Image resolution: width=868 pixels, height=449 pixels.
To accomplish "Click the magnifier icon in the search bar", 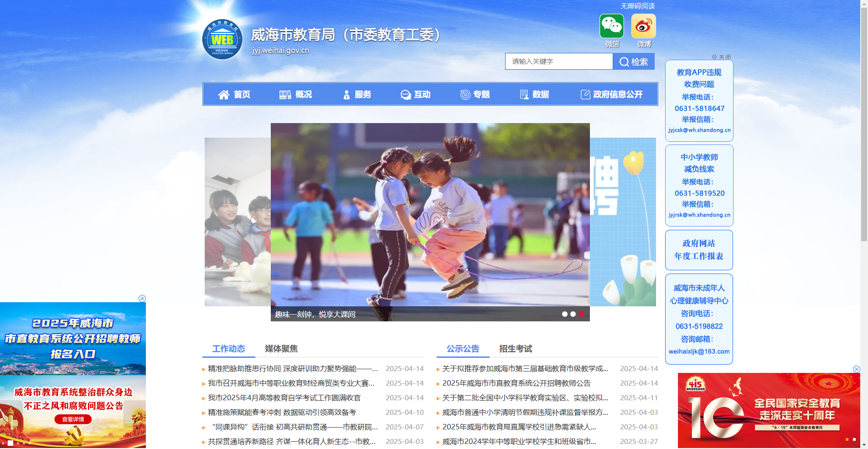I will coord(624,61).
